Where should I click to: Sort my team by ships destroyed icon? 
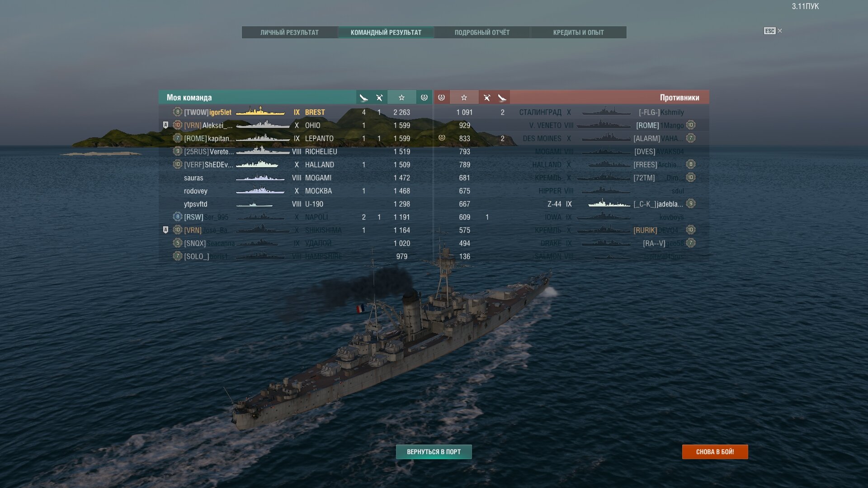pos(363,98)
